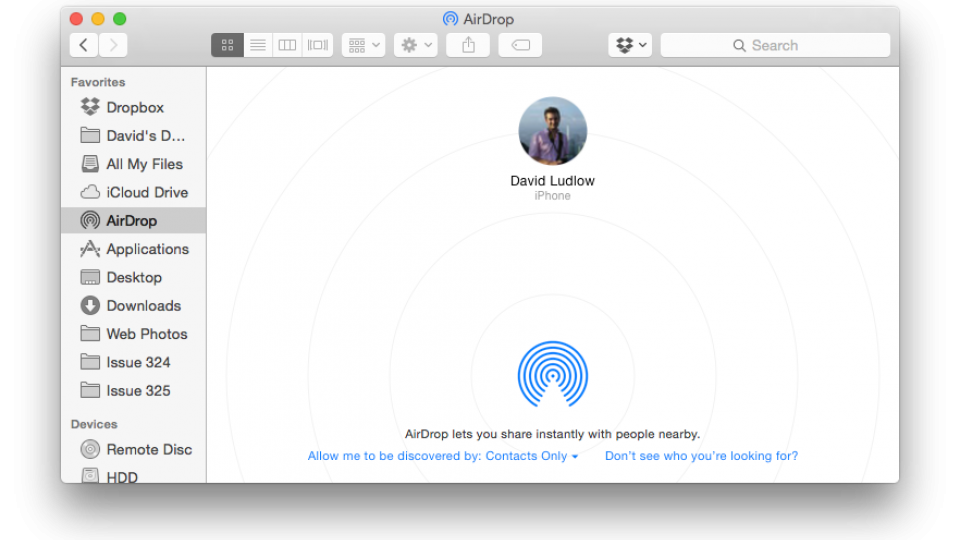The image size is (960, 540).
Task: Click the AirDrop sidebar icon
Action: point(90,220)
